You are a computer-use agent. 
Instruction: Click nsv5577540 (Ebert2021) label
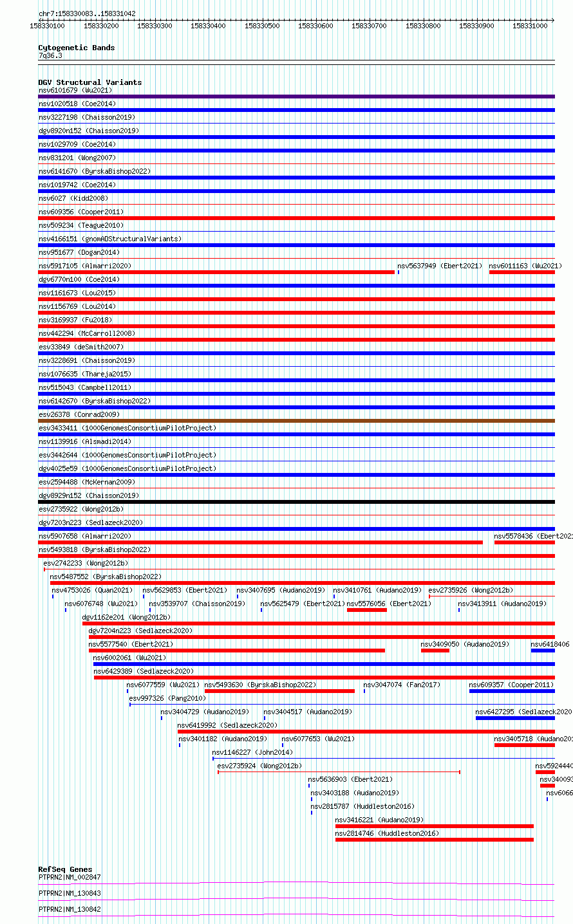[x=131, y=644]
